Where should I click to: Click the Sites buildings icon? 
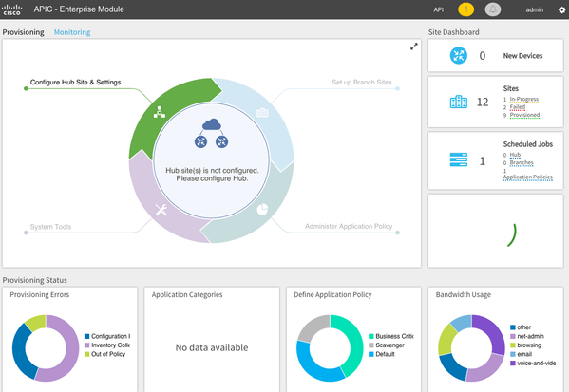458,102
